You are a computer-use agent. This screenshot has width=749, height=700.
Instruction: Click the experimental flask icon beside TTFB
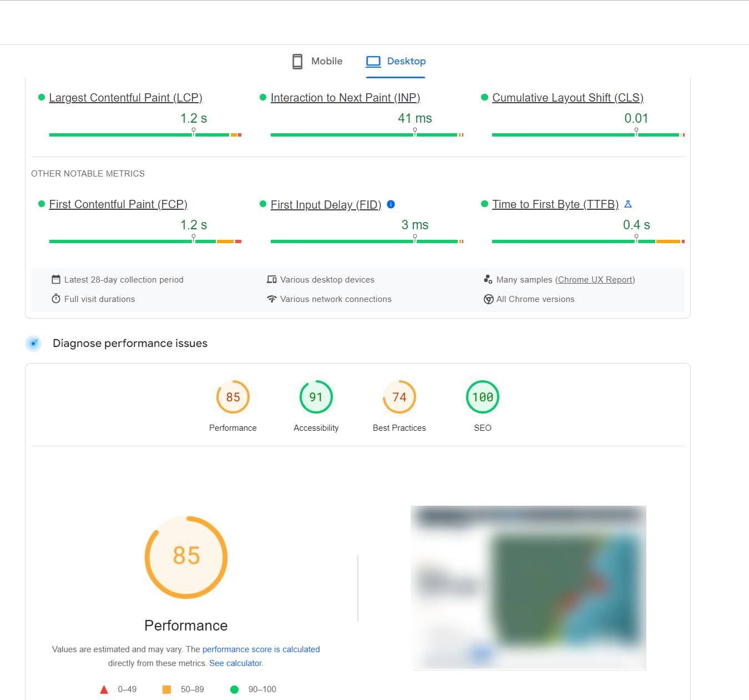[628, 204]
